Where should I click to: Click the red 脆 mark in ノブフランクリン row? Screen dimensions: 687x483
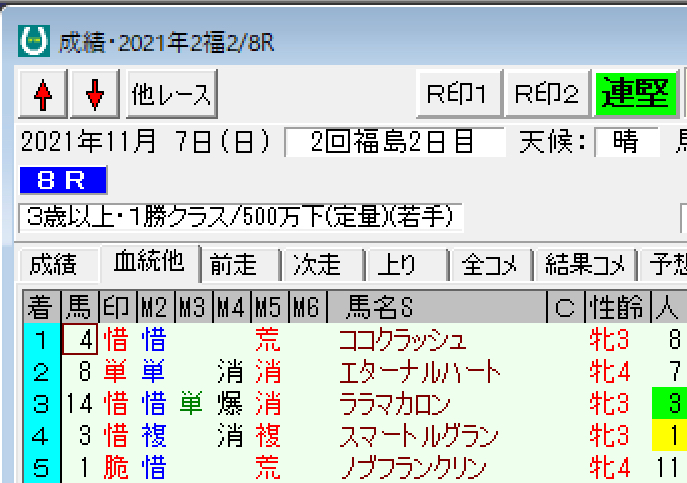point(116,467)
